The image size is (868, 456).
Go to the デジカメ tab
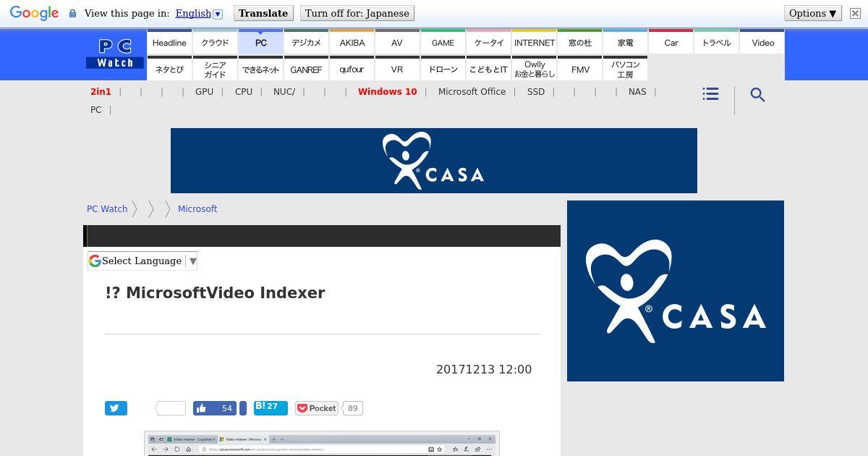pyautogui.click(x=306, y=42)
